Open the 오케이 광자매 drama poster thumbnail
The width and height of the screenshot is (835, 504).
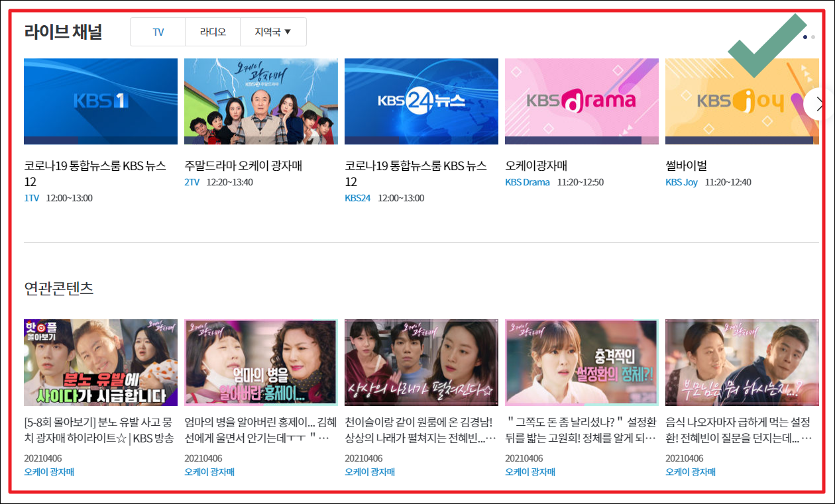261,101
